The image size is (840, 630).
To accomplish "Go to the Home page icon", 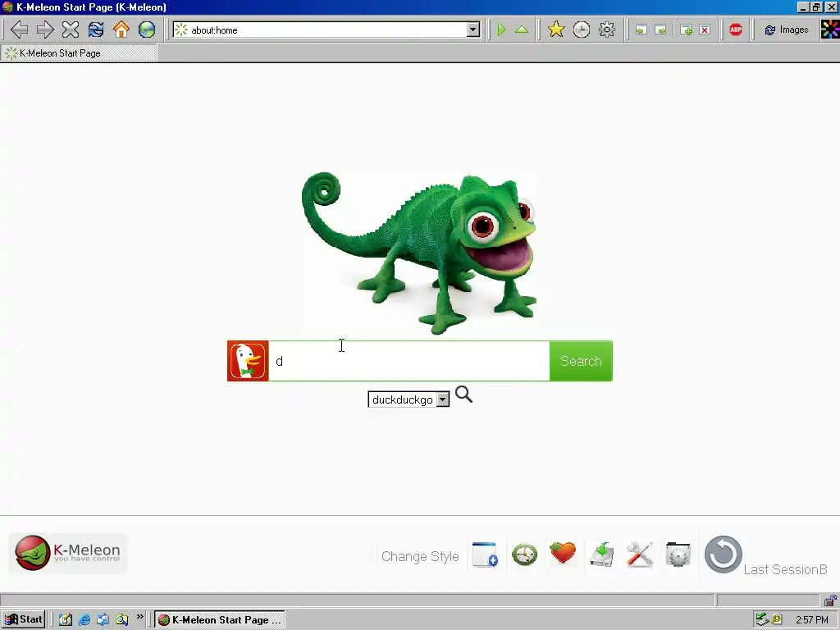I will click(121, 30).
